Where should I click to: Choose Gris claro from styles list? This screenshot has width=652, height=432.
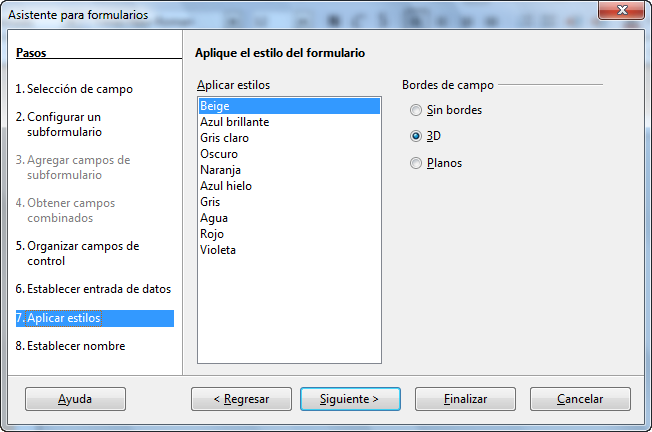tap(289, 138)
